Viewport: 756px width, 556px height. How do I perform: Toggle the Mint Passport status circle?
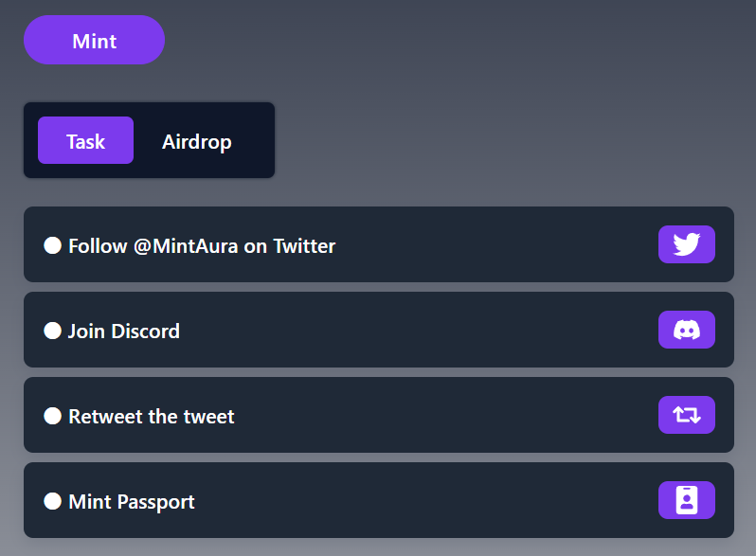[52, 501]
